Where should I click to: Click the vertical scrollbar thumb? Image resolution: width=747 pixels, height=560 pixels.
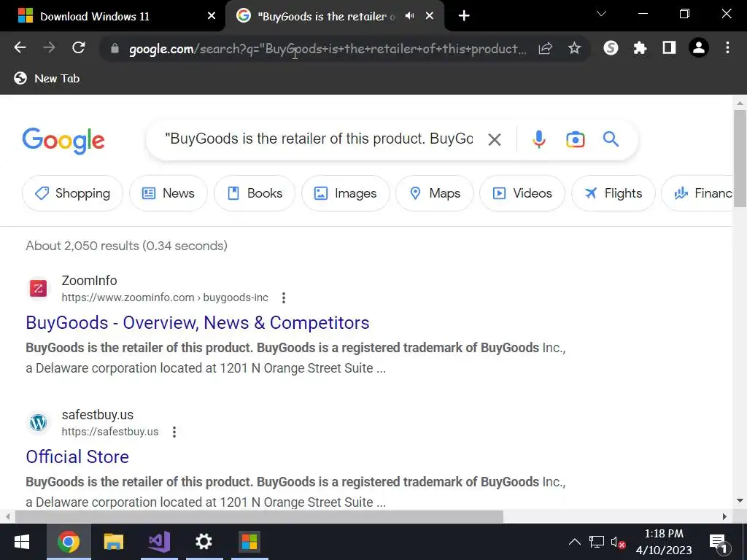click(x=740, y=158)
